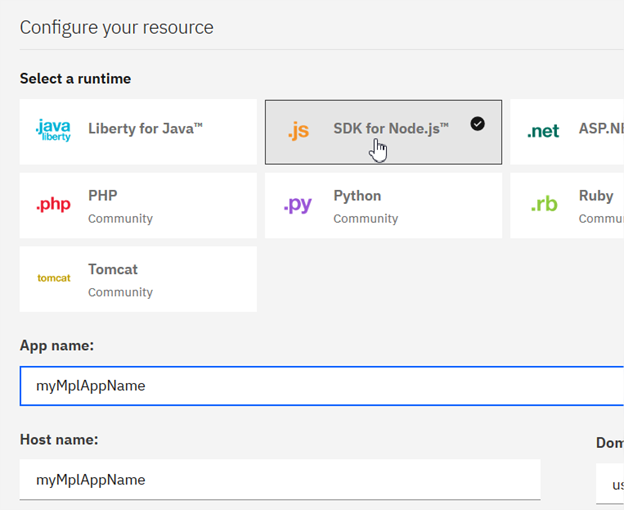
Task: Open the Domain dropdown
Action: (610, 484)
